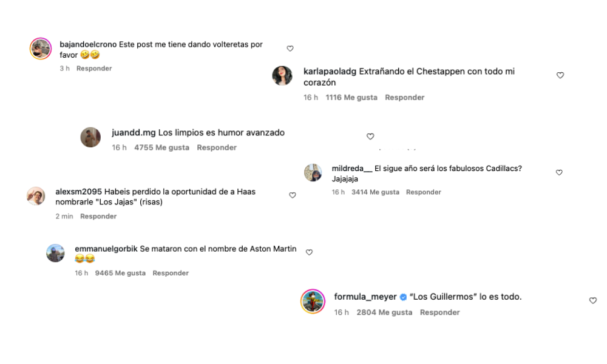Viewport: 607px width, 364px height.
Task: Like mildreda__'s Cadillacs comment
Action: [560, 172]
